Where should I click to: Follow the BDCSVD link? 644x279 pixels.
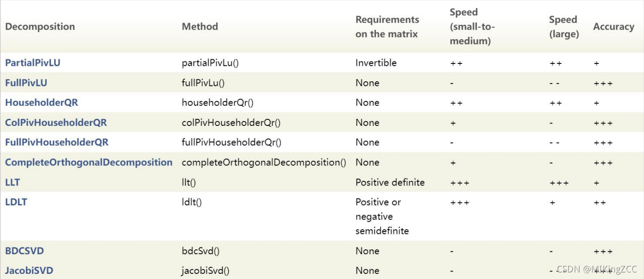click(24, 251)
